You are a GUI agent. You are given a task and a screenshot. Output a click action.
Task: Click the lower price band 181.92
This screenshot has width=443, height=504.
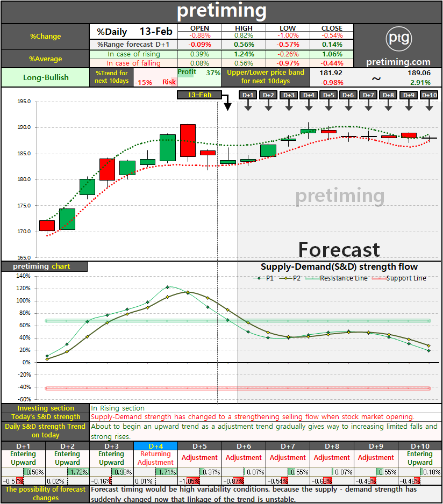pos(331,73)
